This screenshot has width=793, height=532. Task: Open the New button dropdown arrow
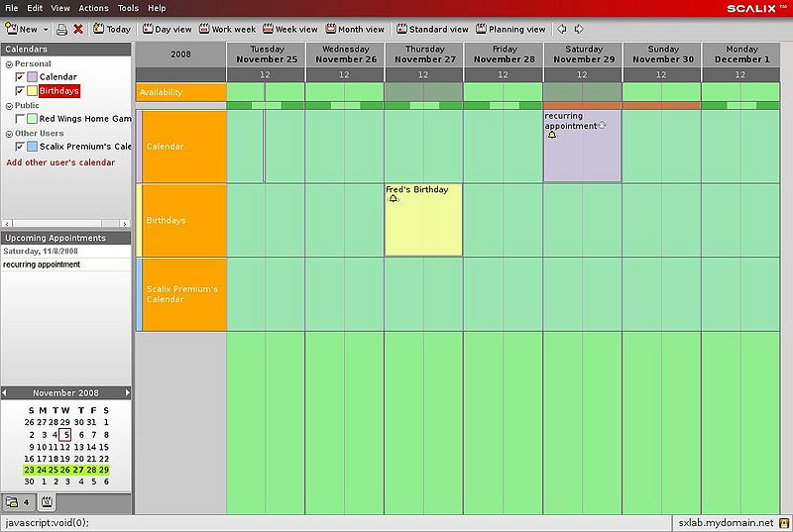[x=46, y=30]
